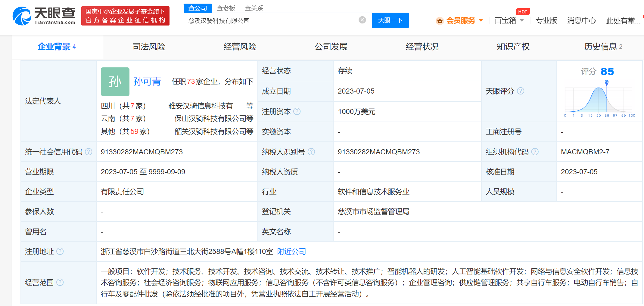
Task: Open the 企业背景 tab
Action: (x=57, y=47)
